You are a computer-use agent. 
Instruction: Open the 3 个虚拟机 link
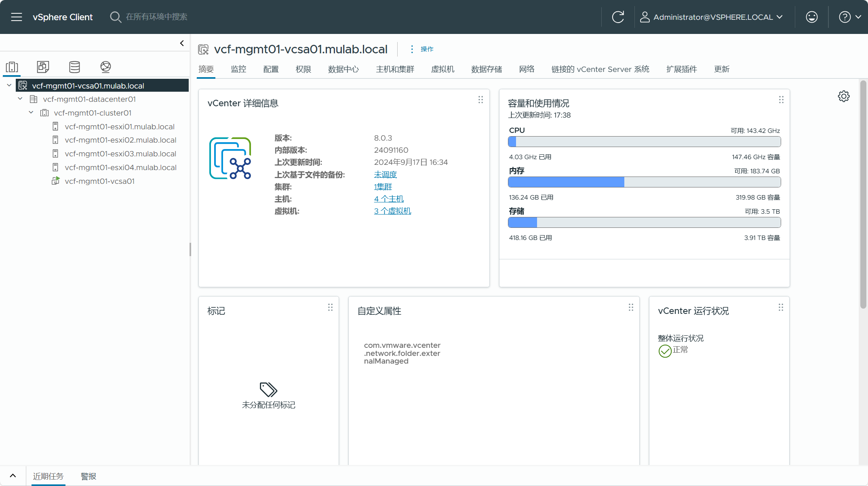click(392, 211)
